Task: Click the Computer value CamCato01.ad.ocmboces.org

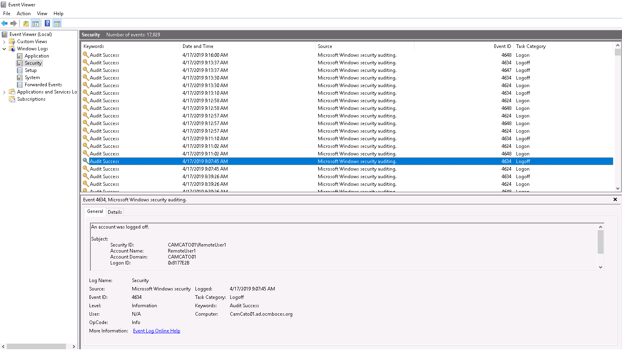Action: [x=261, y=314]
